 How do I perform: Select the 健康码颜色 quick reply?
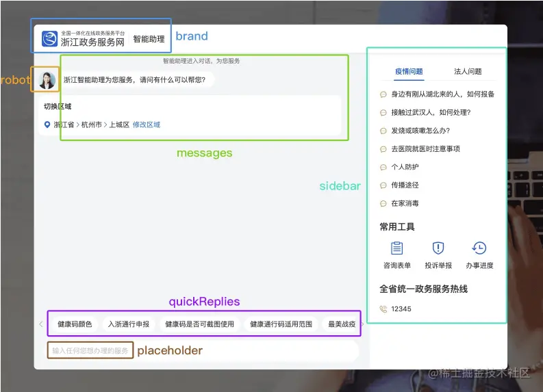point(75,324)
